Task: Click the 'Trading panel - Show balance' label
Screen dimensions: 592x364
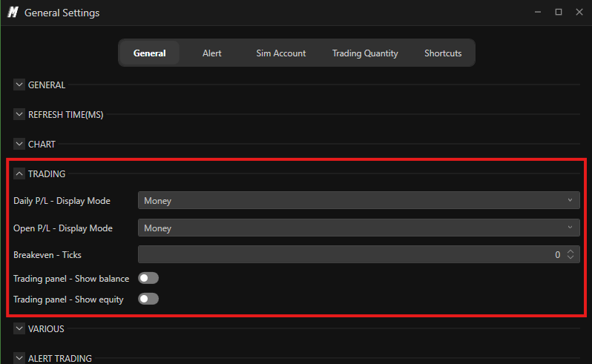Action: tap(71, 279)
